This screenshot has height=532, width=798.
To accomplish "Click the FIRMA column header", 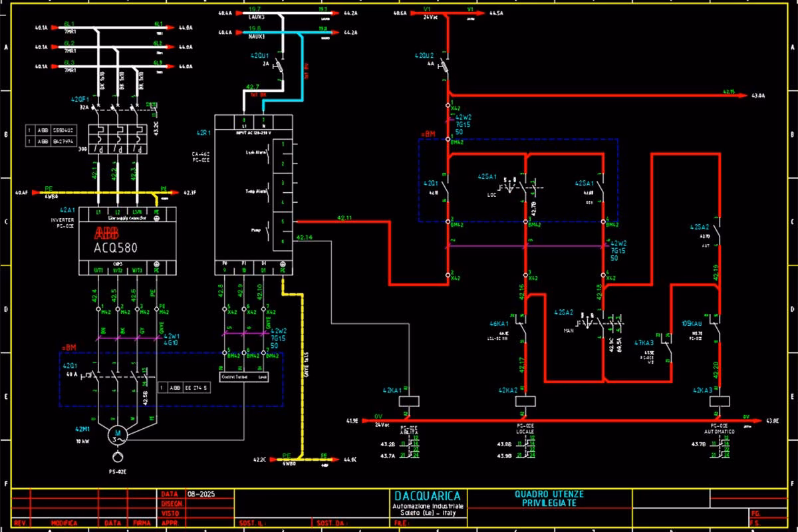I will coord(141,524).
